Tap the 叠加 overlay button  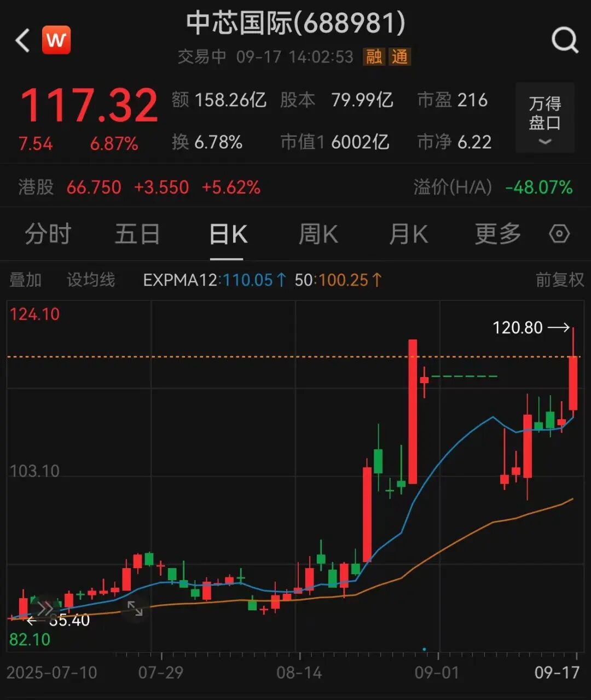(25, 280)
